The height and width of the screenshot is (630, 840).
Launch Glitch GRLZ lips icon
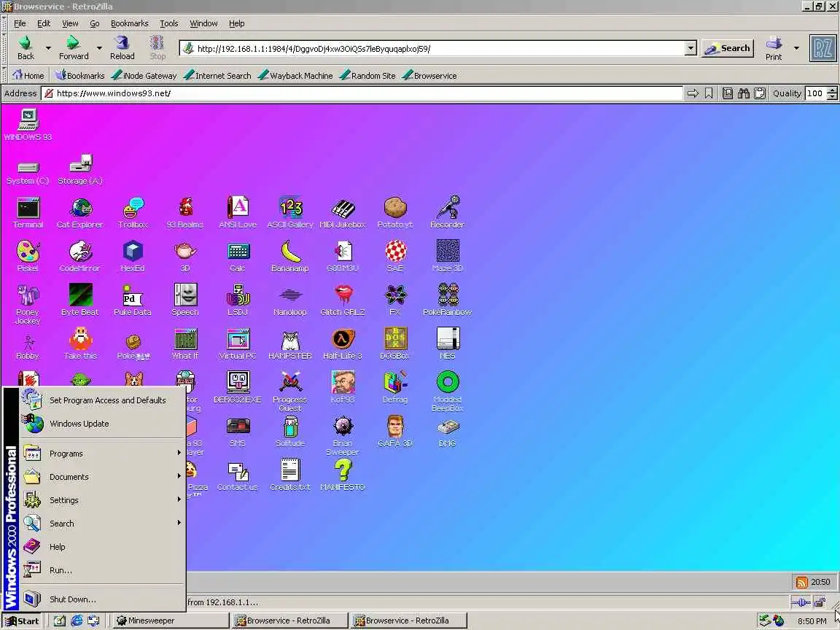pos(342,300)
